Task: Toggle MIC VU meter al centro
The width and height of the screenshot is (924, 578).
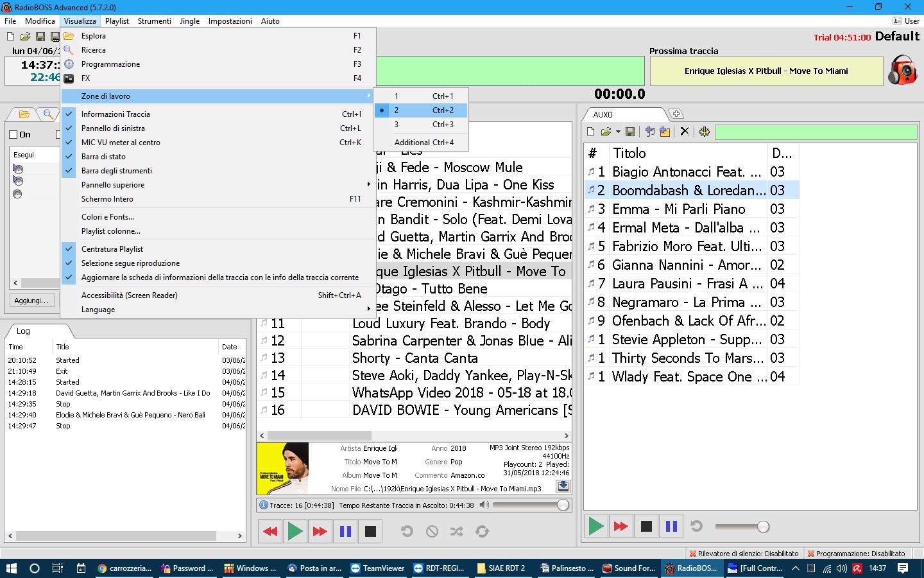Action: click(218, 143)
